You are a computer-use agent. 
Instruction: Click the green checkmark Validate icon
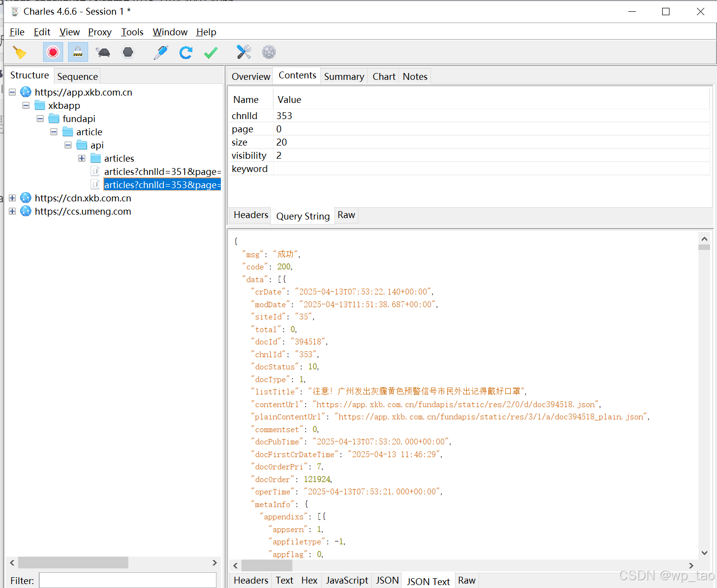click(x=211, y=52)
